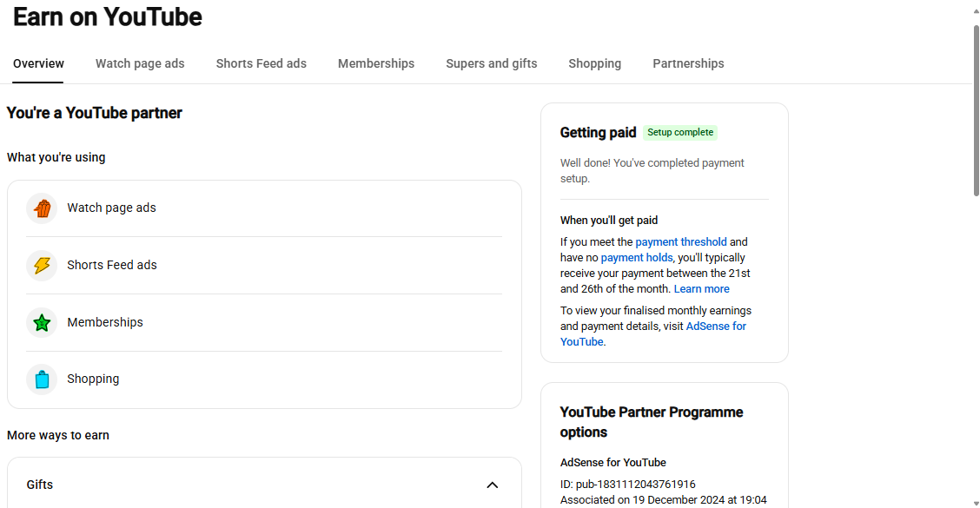Click the Setup complete badge
The image size is (980, 508).
(680, 133)
